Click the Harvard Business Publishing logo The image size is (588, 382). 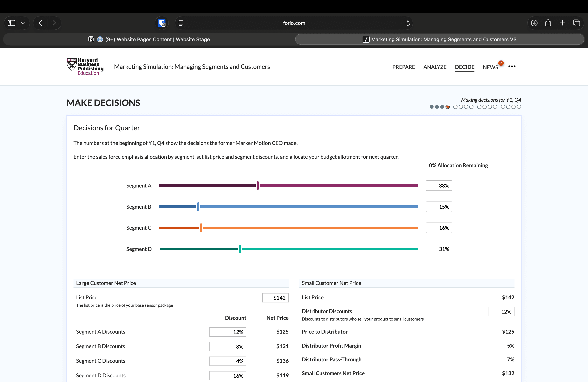tap(85, 67)
